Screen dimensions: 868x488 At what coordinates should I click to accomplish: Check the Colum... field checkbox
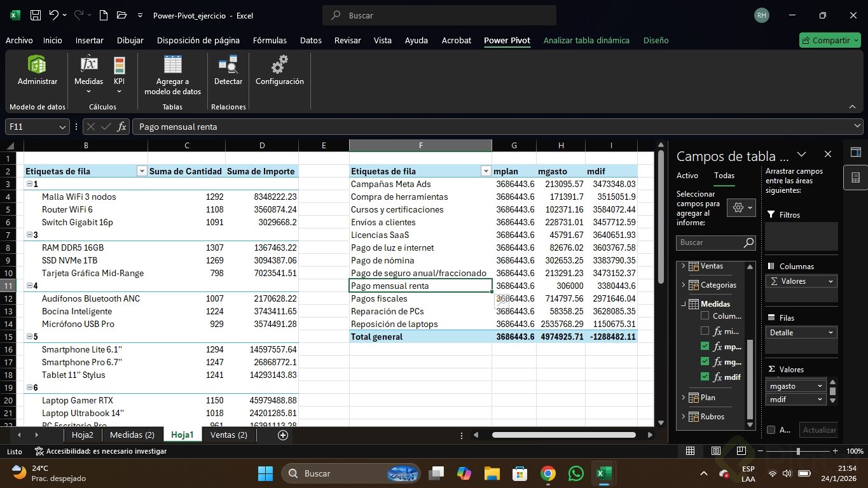pyautogui.click(x=705, y=316)
